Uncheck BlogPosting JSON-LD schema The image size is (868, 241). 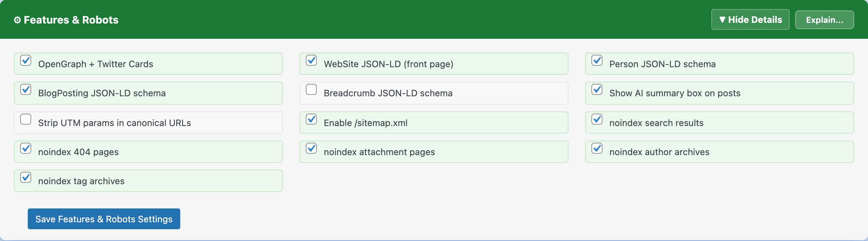[x=26, y=89]
